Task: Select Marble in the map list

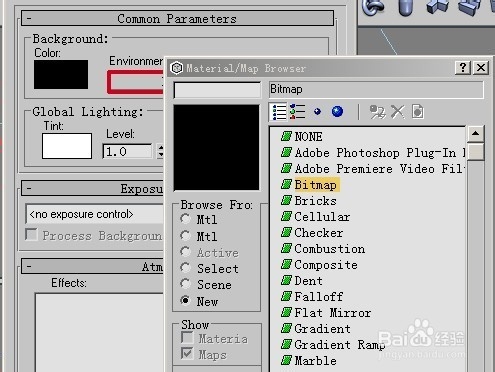Action: [x=315, y=361]
